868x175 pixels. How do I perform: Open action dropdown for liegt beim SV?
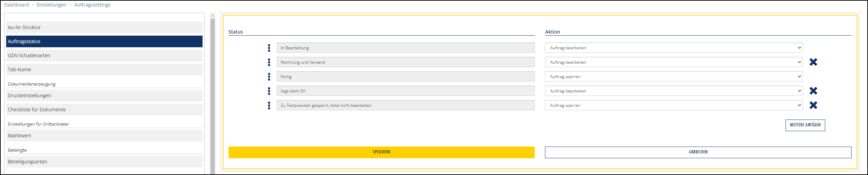[674, 91]
